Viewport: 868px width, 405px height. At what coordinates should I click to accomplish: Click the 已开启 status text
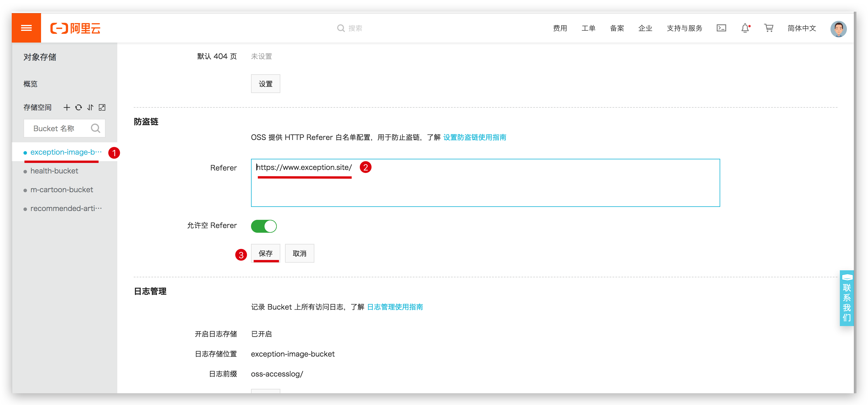point(262,334)
